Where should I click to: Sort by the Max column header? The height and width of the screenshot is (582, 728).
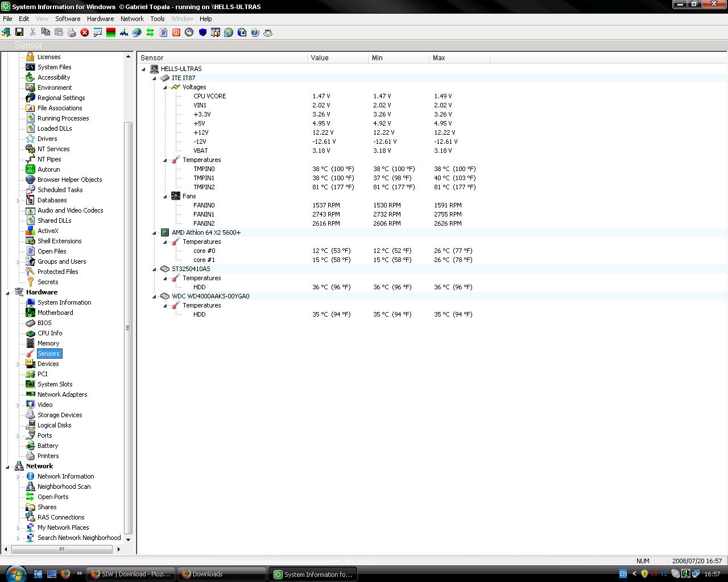pyautogui.click(x=460, y=58)
